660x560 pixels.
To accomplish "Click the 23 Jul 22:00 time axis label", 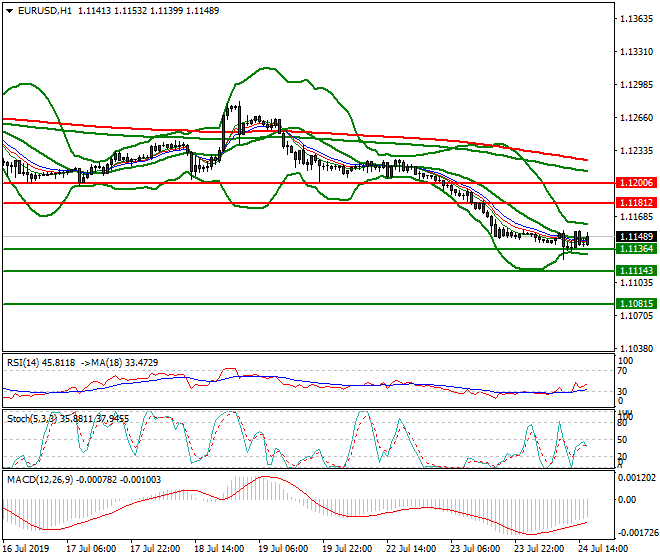I will (x=539, y=549).
